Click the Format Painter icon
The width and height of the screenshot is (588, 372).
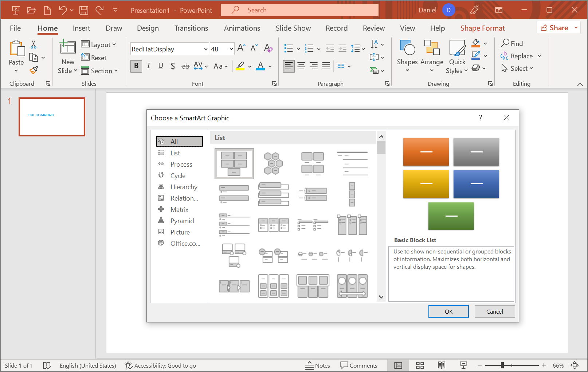click(x=34, y=70)
